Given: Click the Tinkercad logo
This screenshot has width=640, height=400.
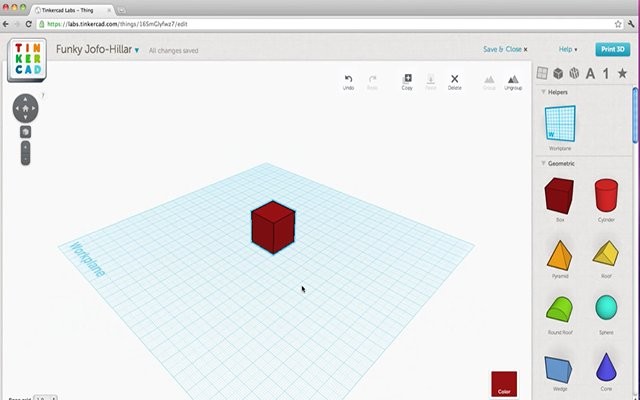Looking at the screenshot, I should tap(26, 59).
